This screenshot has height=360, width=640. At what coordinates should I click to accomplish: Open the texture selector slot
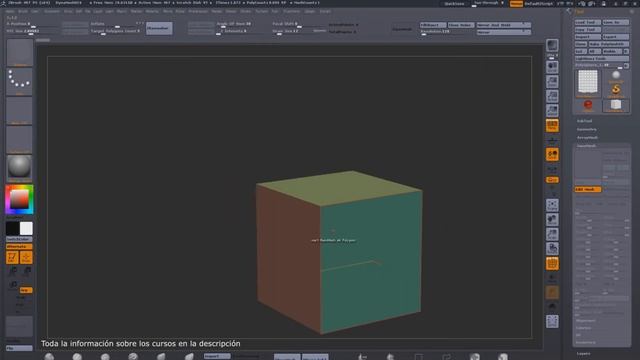click(20, 140)
